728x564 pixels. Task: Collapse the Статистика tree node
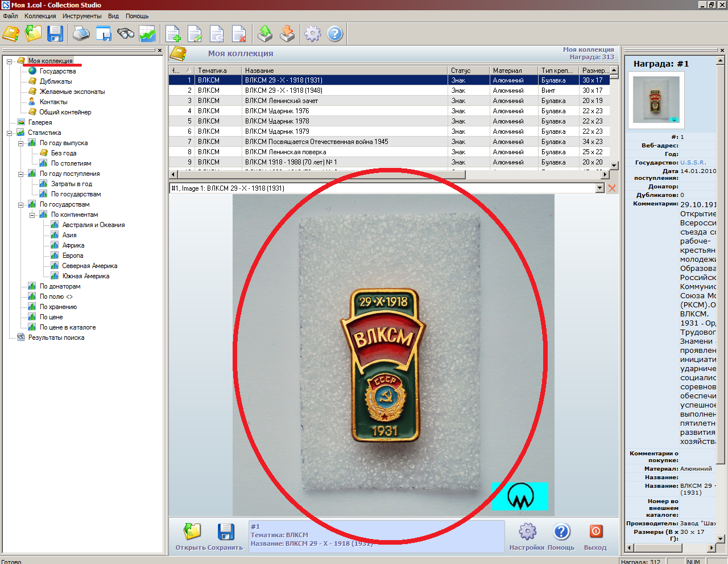click(10, 133)
